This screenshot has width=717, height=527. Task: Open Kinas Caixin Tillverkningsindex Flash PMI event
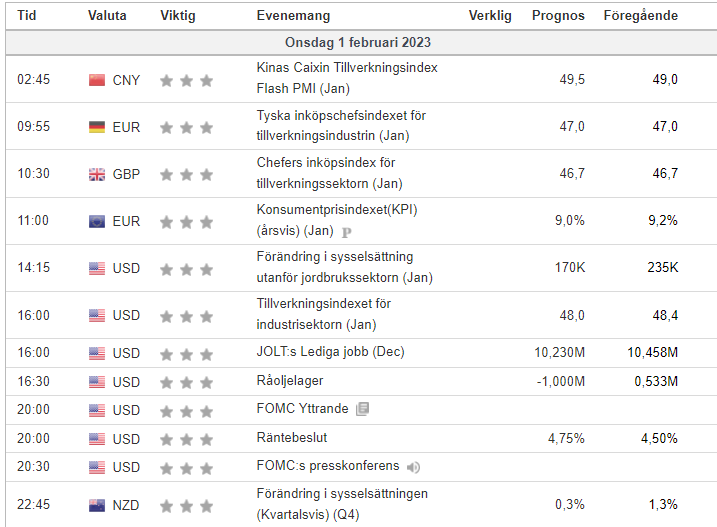point(347,78)
